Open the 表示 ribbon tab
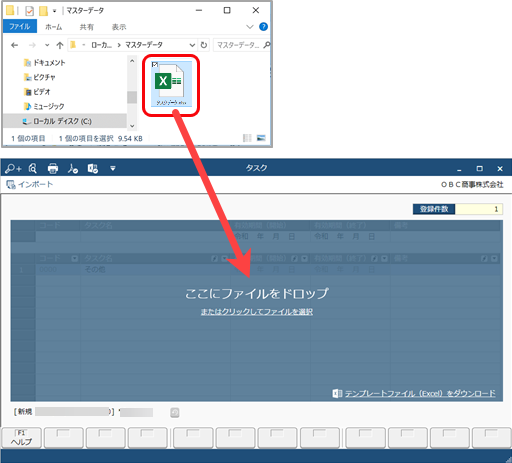This screenshot has width=512, height=463. tap(119, 27)
